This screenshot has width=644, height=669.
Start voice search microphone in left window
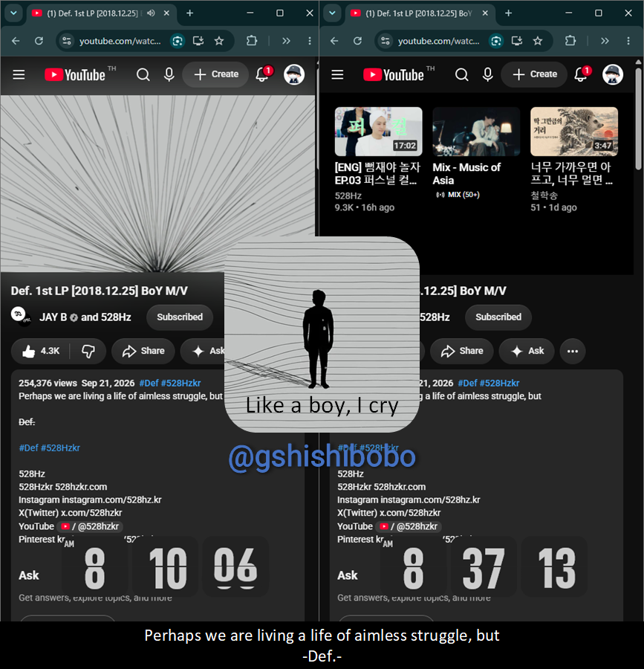[169, 74]
